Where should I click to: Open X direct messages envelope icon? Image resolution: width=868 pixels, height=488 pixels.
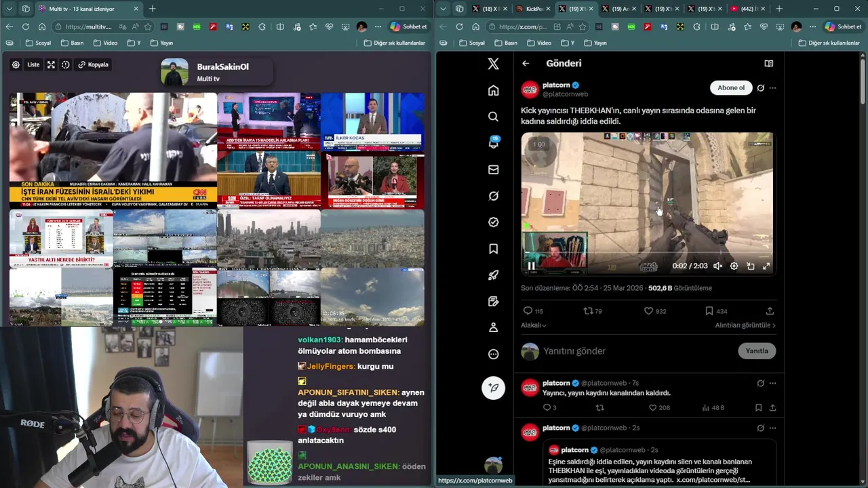[493, 169]
